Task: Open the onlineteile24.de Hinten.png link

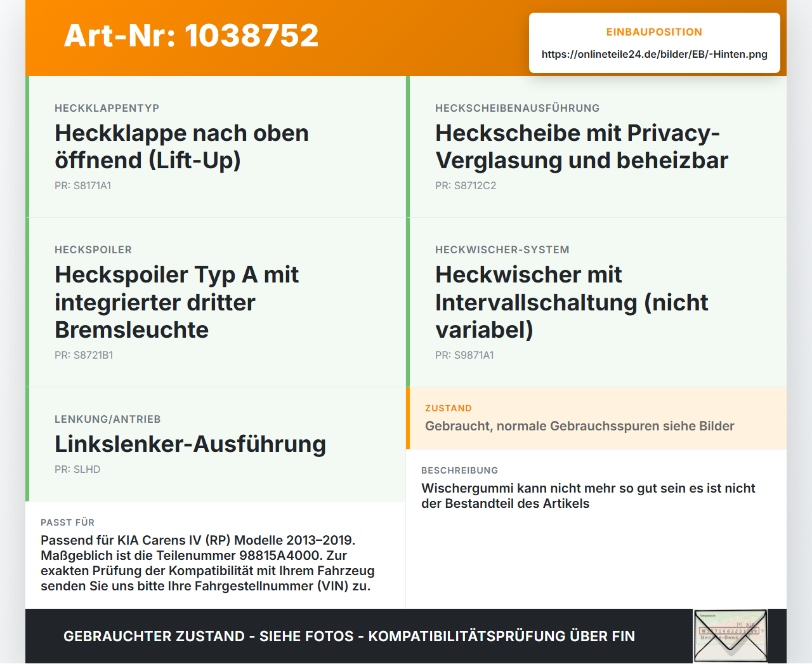Action: tap(654, 54)
